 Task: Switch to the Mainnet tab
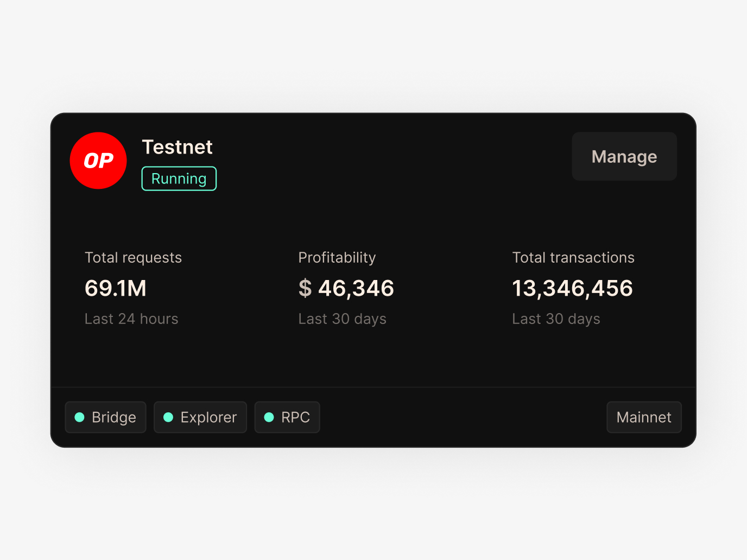click(x=644, y=417)
